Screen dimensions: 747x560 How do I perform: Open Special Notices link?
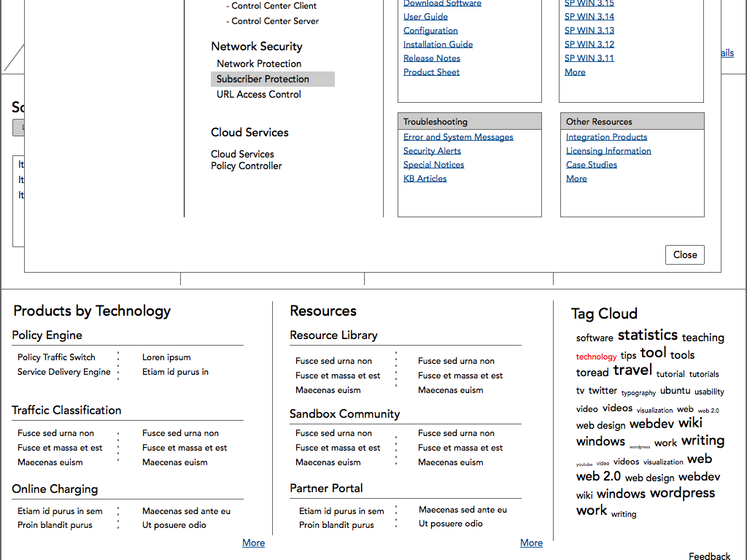point(433,165)
